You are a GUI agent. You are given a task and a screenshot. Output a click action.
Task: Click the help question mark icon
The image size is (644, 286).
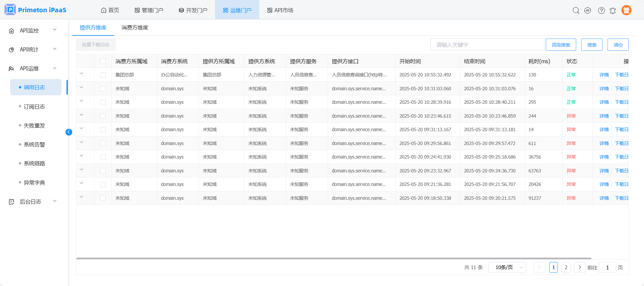601,10
